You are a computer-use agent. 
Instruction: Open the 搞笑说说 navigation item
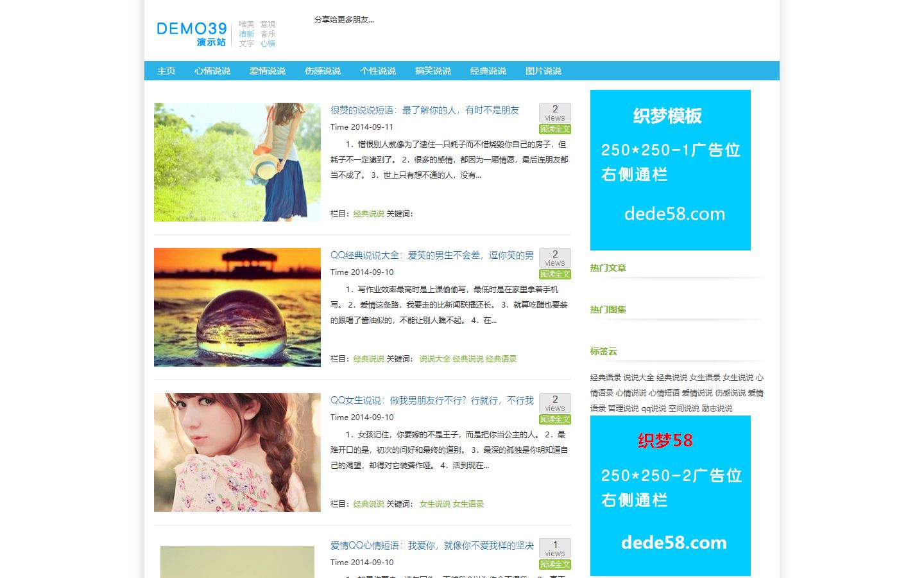click(x=433, y=71)
